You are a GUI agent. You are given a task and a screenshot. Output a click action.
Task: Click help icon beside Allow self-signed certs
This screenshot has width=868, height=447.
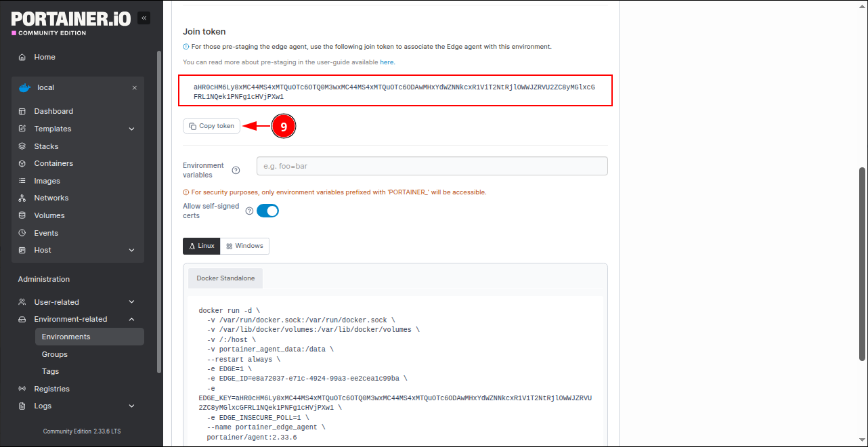[x=249, y=211]
